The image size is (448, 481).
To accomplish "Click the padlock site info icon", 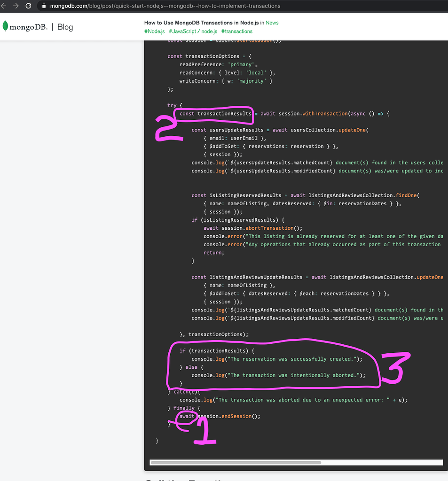I will [44, 6].
